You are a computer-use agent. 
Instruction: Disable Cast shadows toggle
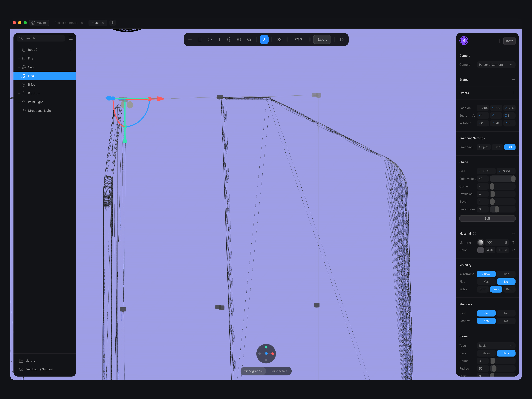506,313
